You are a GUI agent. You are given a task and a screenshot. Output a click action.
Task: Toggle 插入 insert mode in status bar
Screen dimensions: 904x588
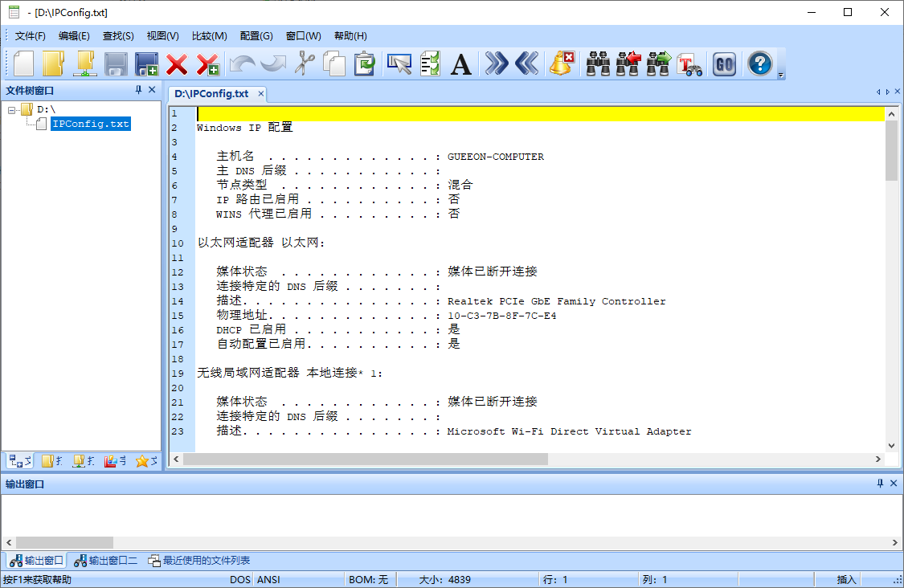(x=847, y=579)
